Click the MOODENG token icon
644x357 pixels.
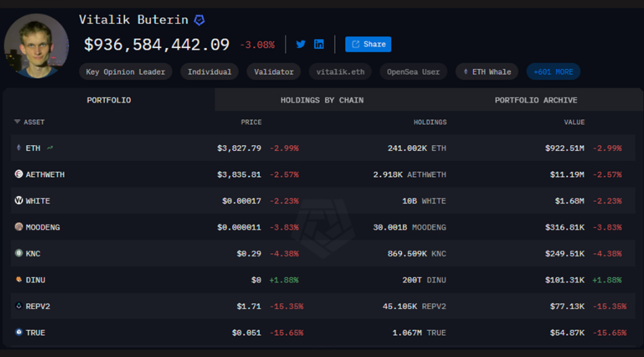pos(18,227)
